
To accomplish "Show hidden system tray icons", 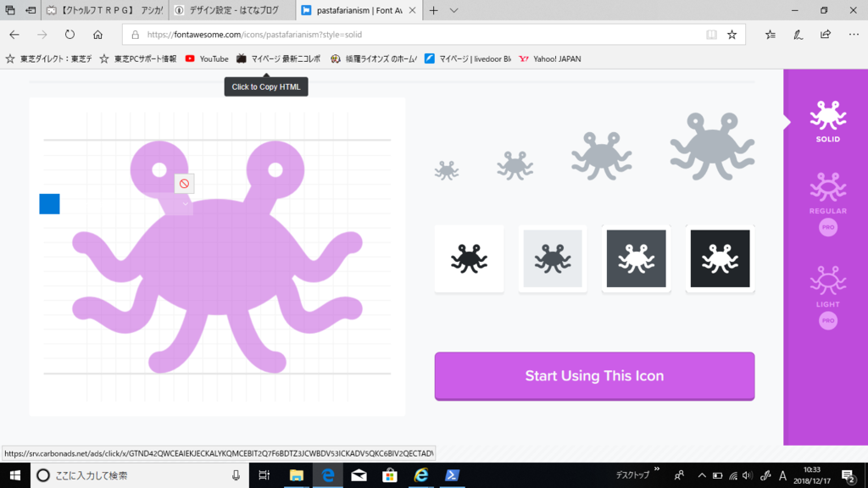I will (x=701, y=475).
